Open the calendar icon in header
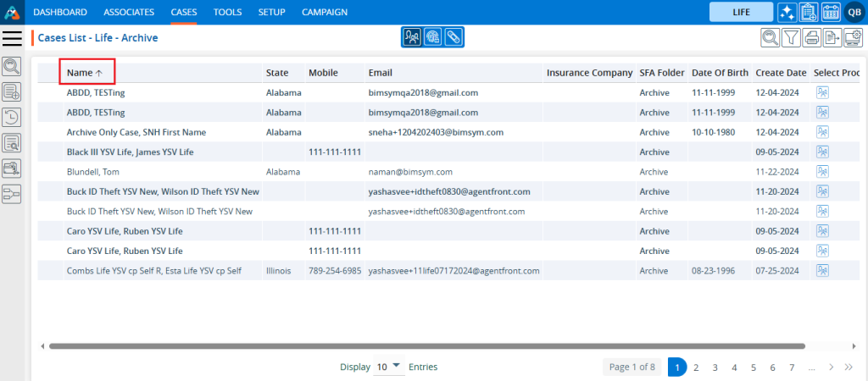 pyautogui.click(x=831, y=12)
